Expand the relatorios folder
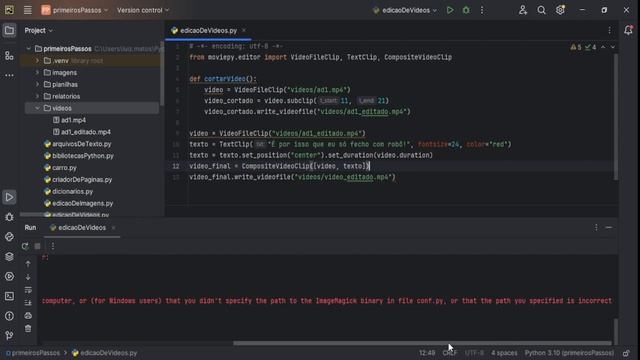 tap(38, 96)
